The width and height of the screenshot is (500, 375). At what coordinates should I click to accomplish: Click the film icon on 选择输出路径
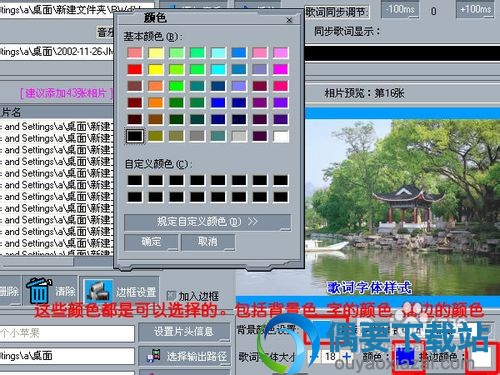pos(154,356)
